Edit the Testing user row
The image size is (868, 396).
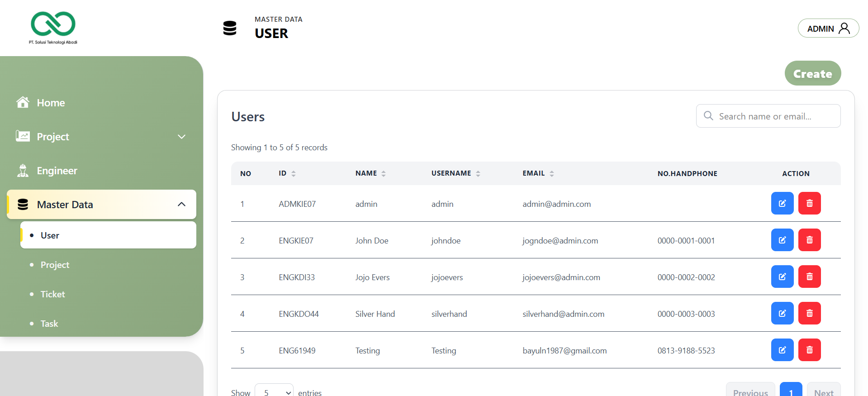(x=782, y=350)
